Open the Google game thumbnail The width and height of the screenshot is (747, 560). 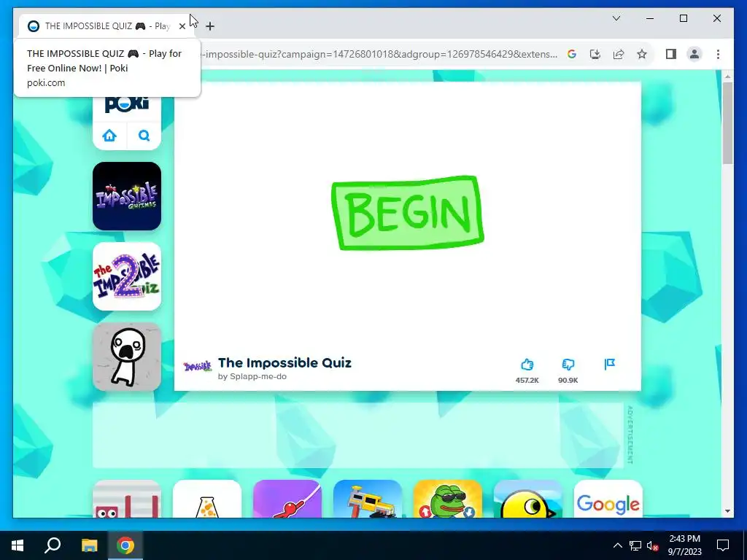(608, 499)
